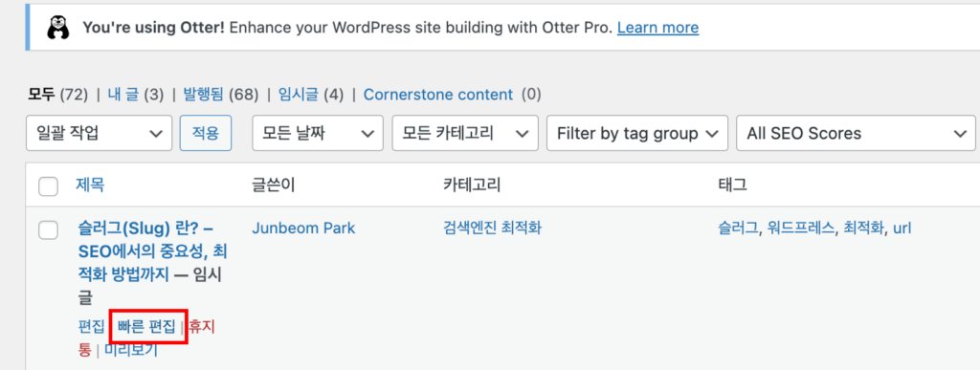Viewport: 980px width, 370px height.
Task: Open the 검색엔진 최적화 category link
Action: click(492, 229)
